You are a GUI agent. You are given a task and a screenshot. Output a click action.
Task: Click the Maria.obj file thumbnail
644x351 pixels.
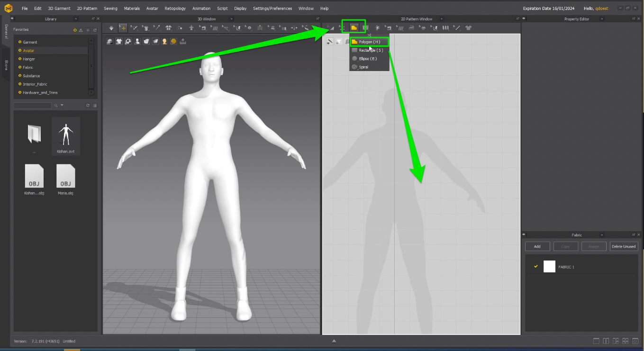(66, 180)
